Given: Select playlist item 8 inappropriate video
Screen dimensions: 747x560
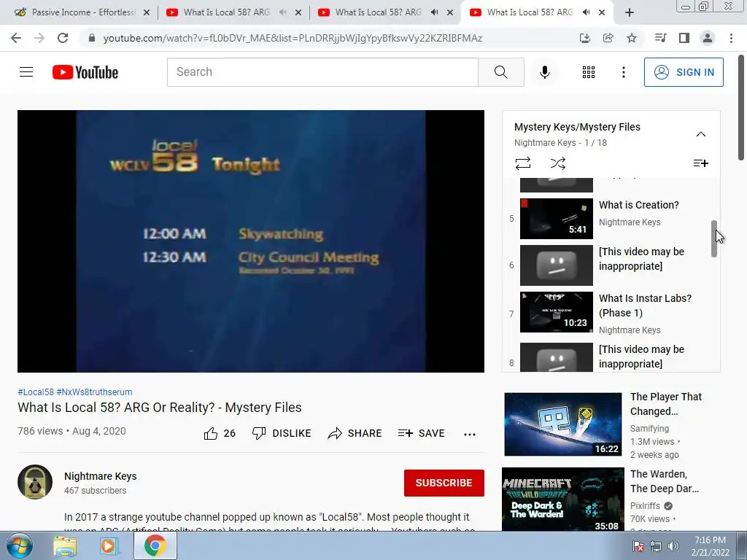Looking at the screenshot, I should point(610,357).
